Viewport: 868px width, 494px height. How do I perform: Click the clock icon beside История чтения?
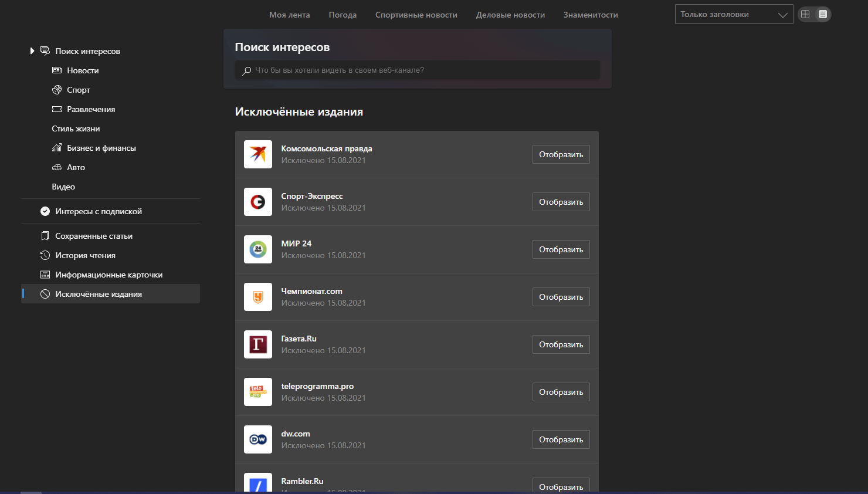tap(45, 255)
